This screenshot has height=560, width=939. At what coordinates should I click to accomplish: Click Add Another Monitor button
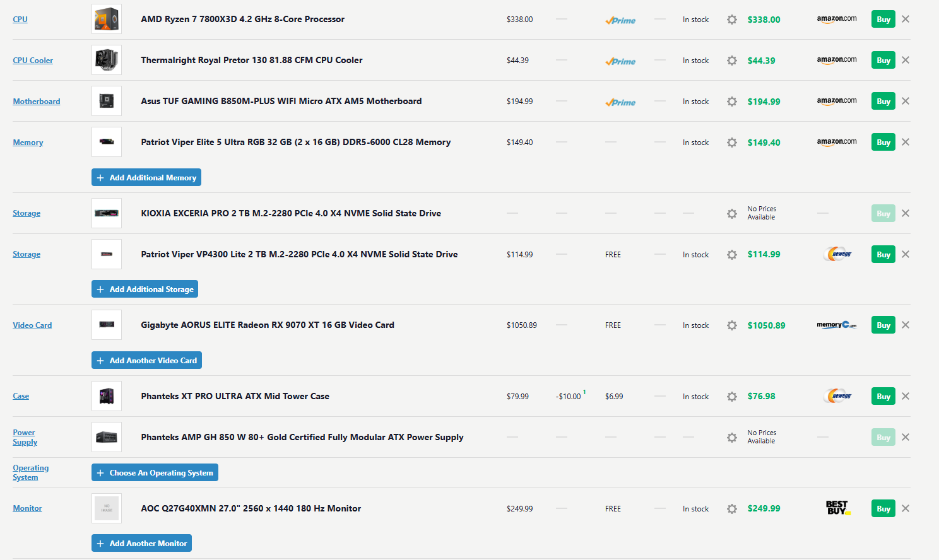[x=141, y=543]
